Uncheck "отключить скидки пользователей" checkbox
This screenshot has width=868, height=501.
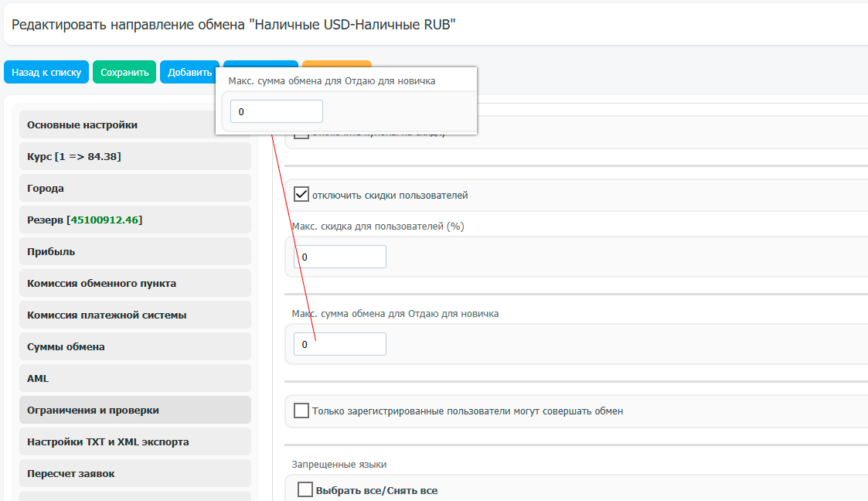click(301, 195)
